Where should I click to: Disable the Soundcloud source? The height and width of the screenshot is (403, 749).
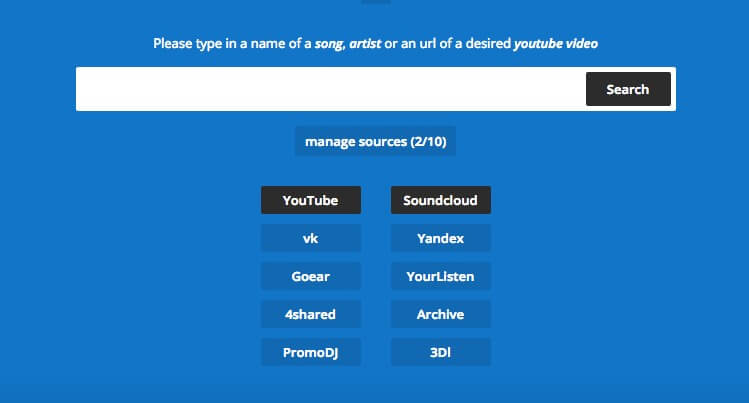point(440,200)
